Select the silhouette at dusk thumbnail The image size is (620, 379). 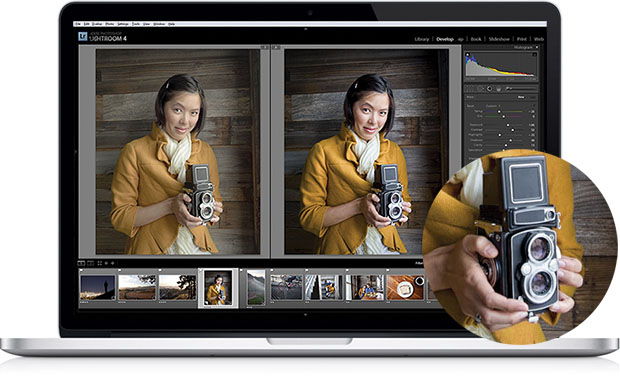tap(98, 287)
